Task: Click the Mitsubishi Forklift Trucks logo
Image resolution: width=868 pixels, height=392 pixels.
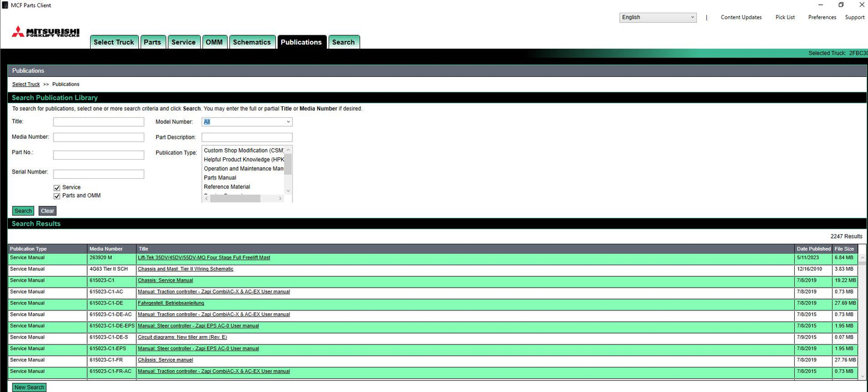Action: point(45,32)
